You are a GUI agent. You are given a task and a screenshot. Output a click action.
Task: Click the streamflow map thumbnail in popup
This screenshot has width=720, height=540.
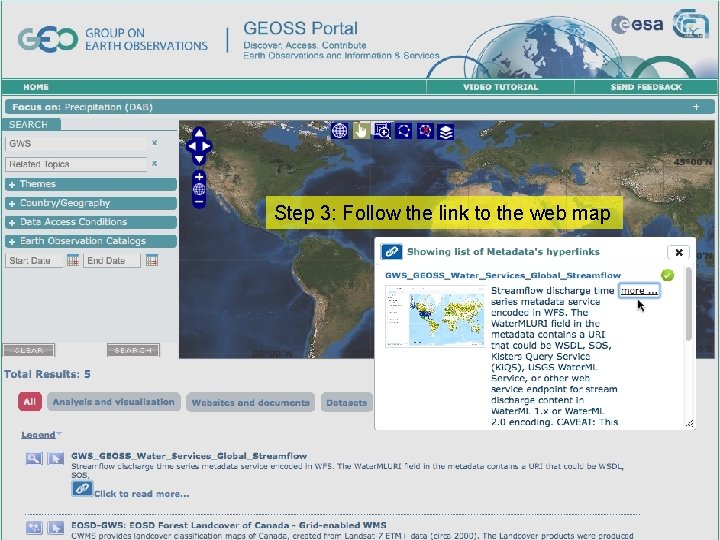click(x=435, y=316)
